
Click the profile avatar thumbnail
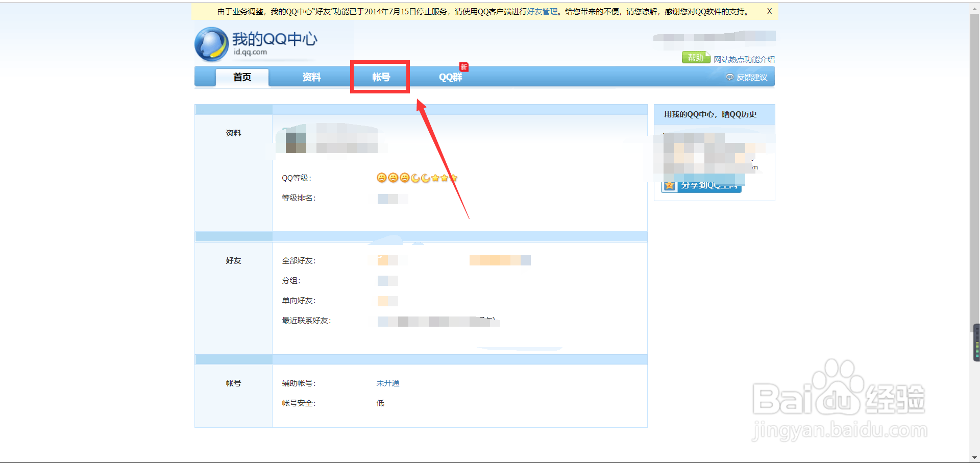coord(296,142)
